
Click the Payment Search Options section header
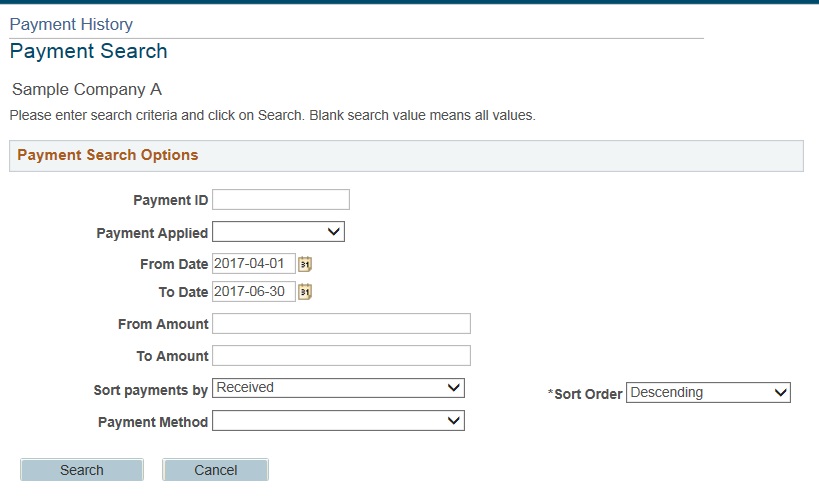[108, 155]
